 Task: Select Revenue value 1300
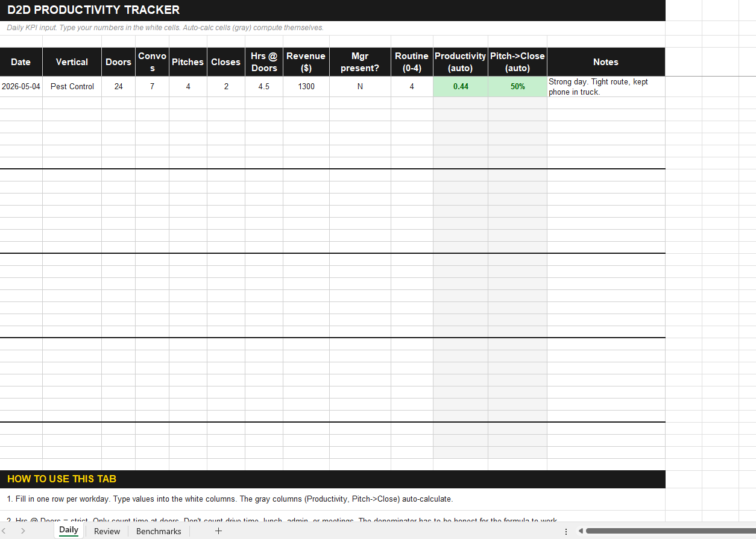(x=306, y=86)
